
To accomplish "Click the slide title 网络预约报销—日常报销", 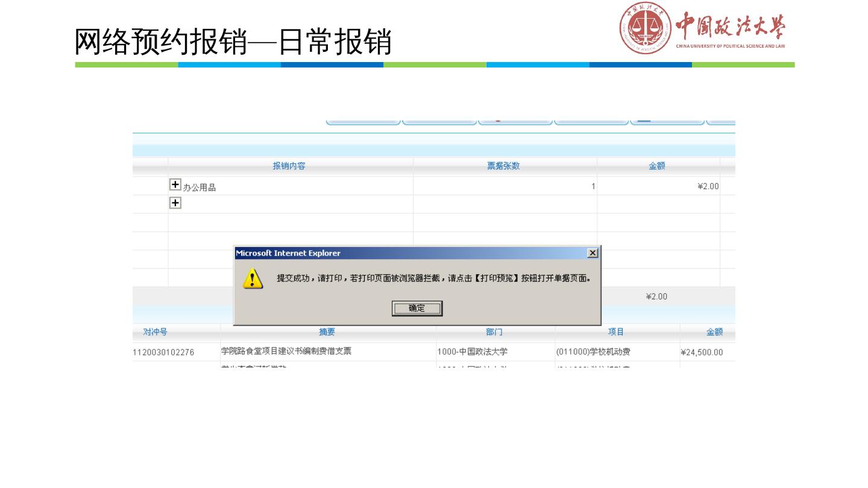I will 233,42.
